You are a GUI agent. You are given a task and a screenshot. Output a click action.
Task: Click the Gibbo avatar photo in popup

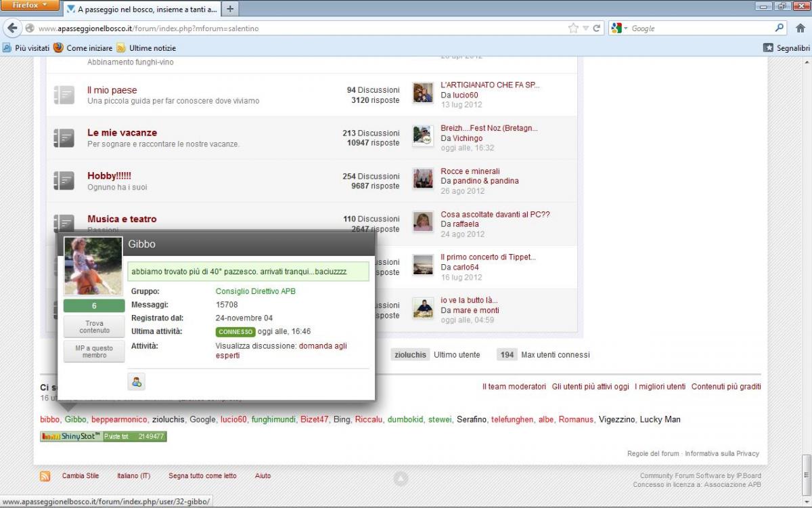point(93,266)
